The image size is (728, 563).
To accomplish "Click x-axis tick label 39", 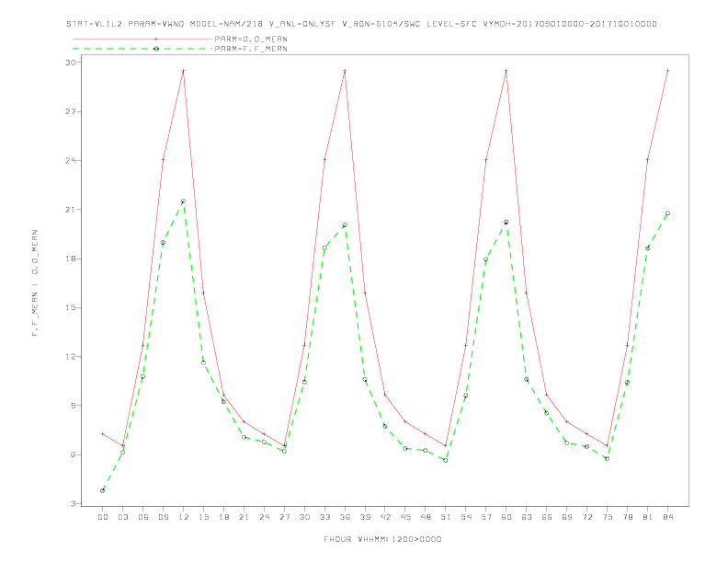I will pos(365,517).
